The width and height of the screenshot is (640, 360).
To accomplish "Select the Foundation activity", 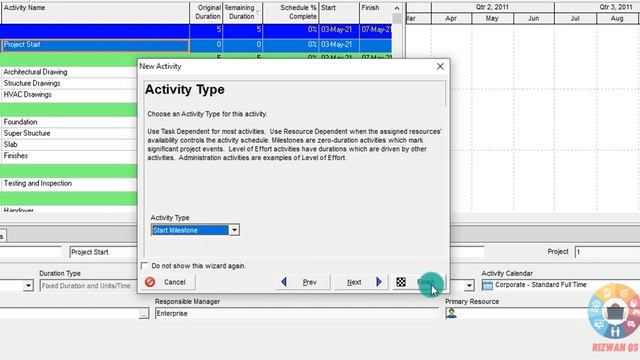I will click(20, 122).
